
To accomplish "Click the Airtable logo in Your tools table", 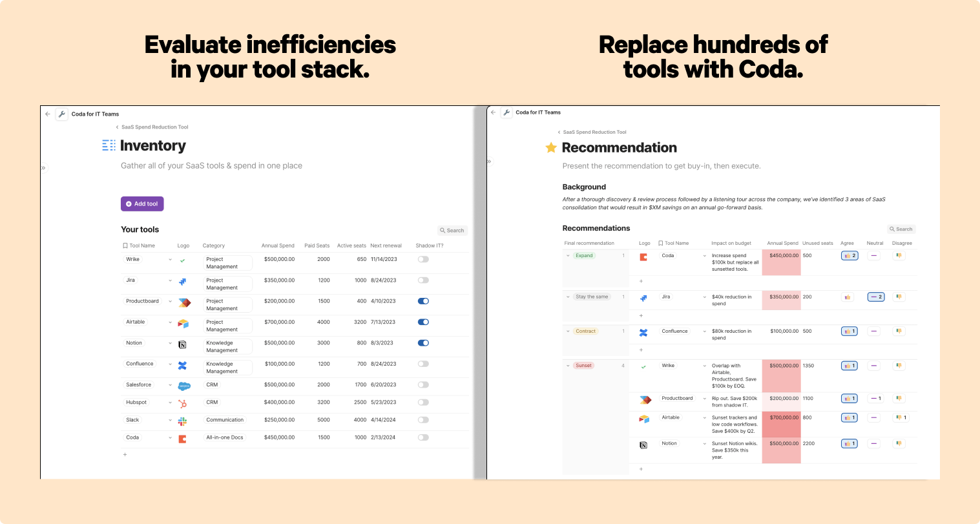I will click(183, 324).
